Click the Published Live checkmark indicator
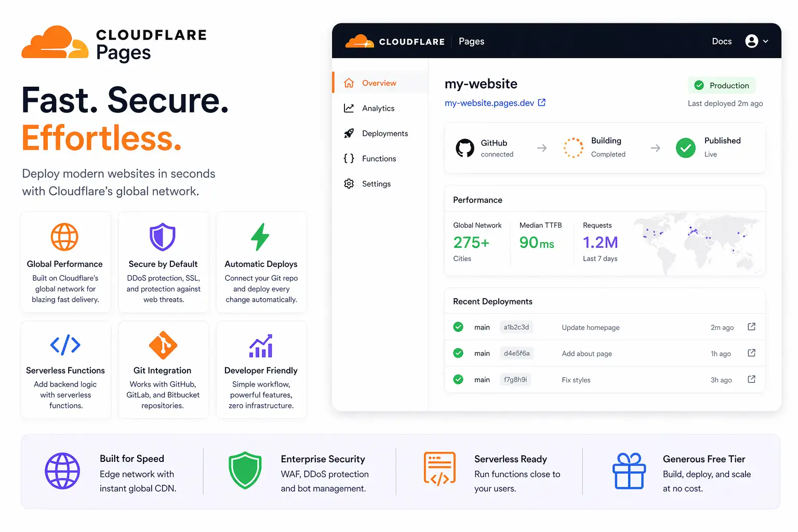This screenshot has height=532, width=798. click(x=685, y=148)
